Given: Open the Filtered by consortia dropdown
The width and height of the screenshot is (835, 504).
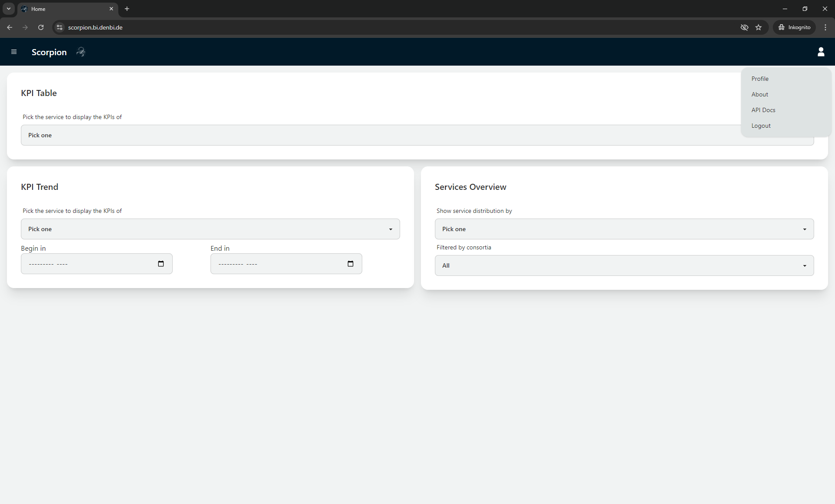Looking at the screenshot, I should click(624, 265).
